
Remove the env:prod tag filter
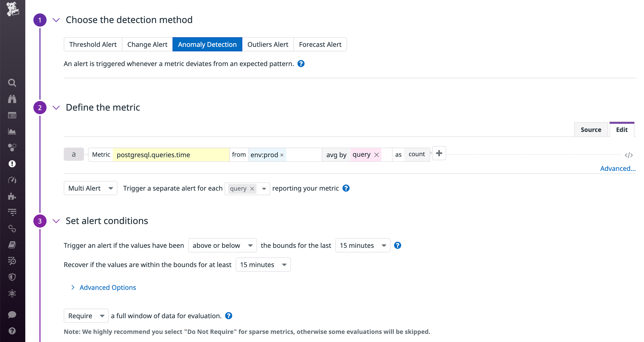click(282, 155)
